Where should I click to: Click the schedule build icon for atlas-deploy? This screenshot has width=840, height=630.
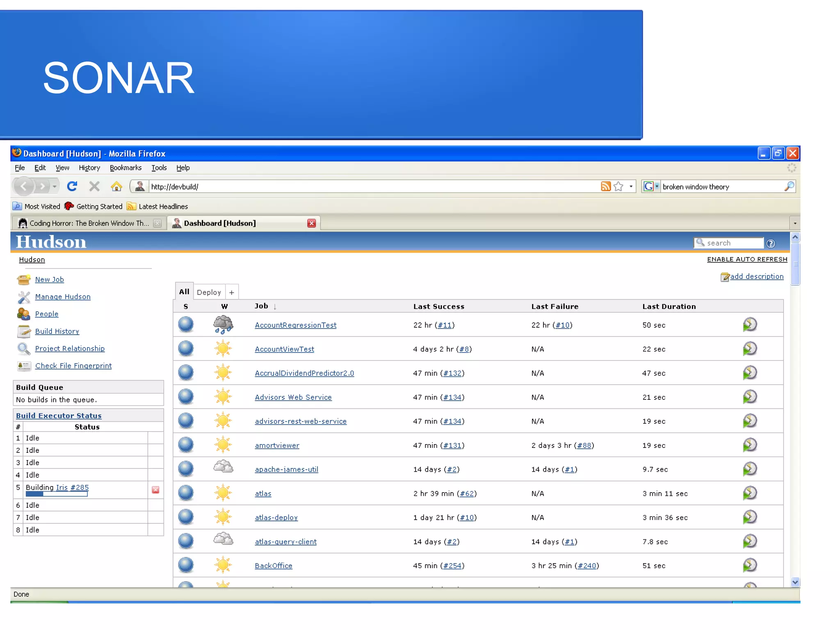click(x=749, y=517)
